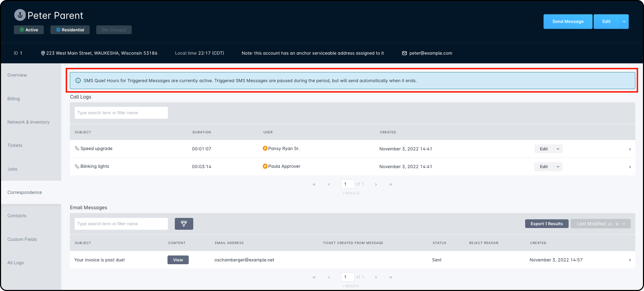The image size is (644, 291).
Task: View the past due invoice email content
Action: click(178, 260)
